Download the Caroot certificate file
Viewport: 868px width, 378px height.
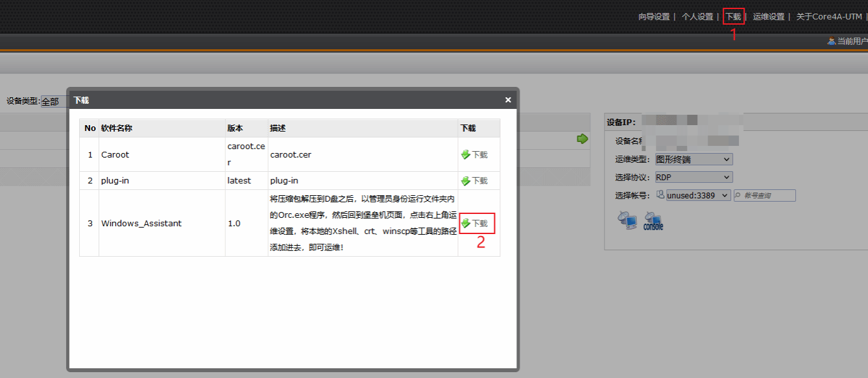coord(474,155)
